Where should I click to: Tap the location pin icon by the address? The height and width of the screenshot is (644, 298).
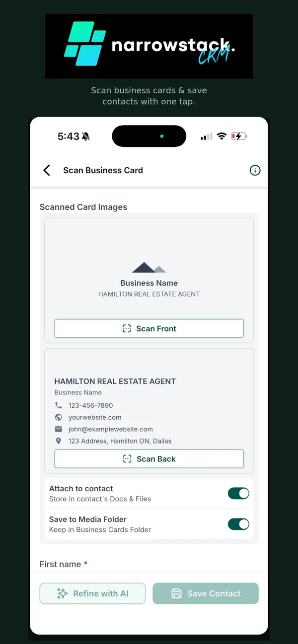pos(59,441)
